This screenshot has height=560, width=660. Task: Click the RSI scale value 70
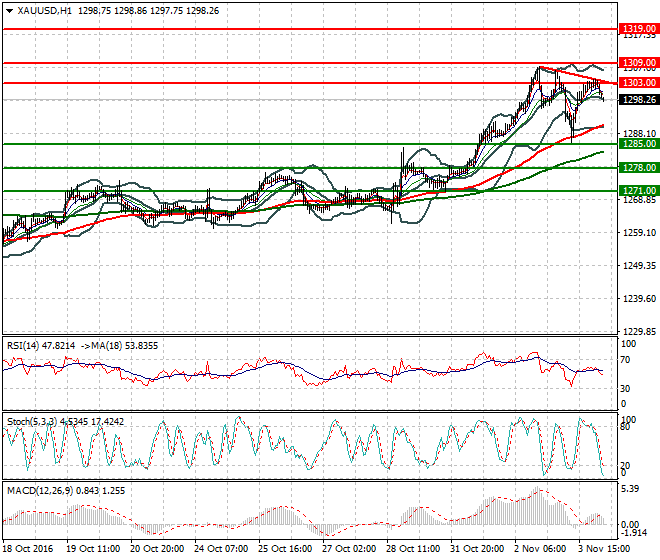coord(625,360)
